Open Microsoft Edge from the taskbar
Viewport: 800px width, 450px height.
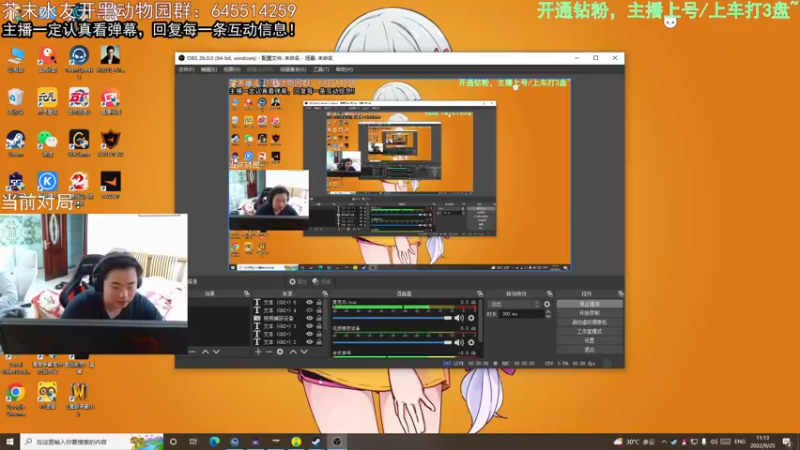point(214,441)
